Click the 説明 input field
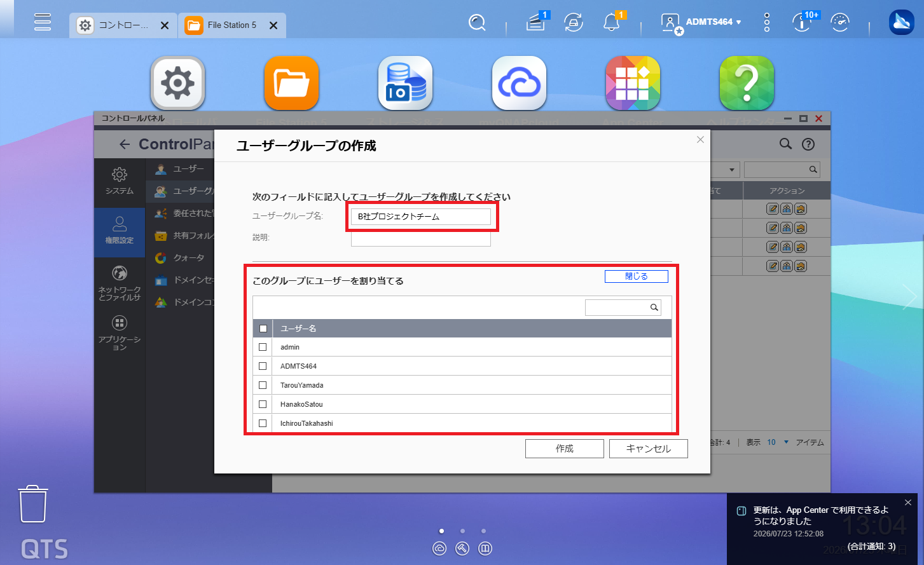The width and height of the screenshot is (924, 565). [421, 238]
